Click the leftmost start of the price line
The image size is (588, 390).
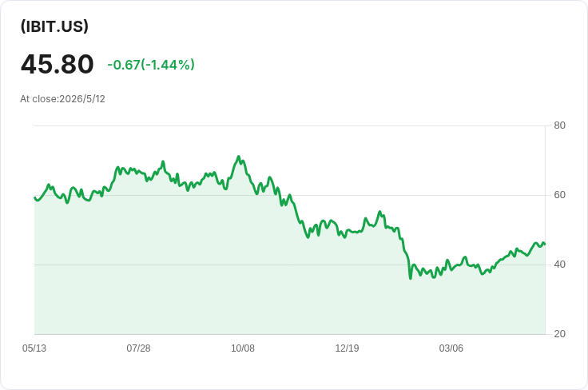coord(35,197)
